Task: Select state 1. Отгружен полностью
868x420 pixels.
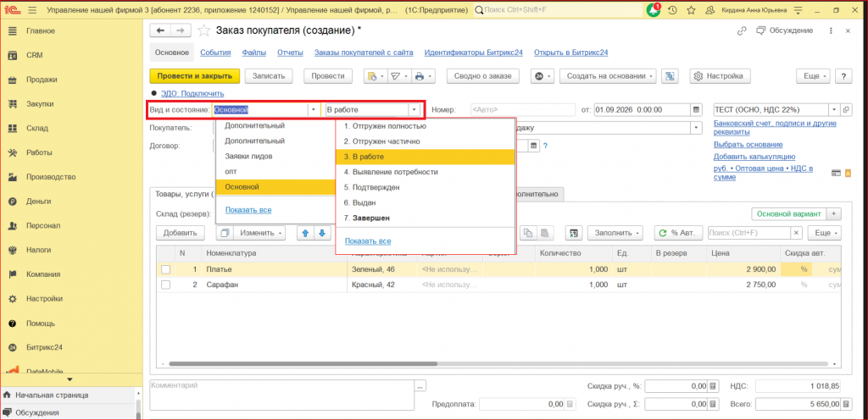Action: click(x=426, y=126)
